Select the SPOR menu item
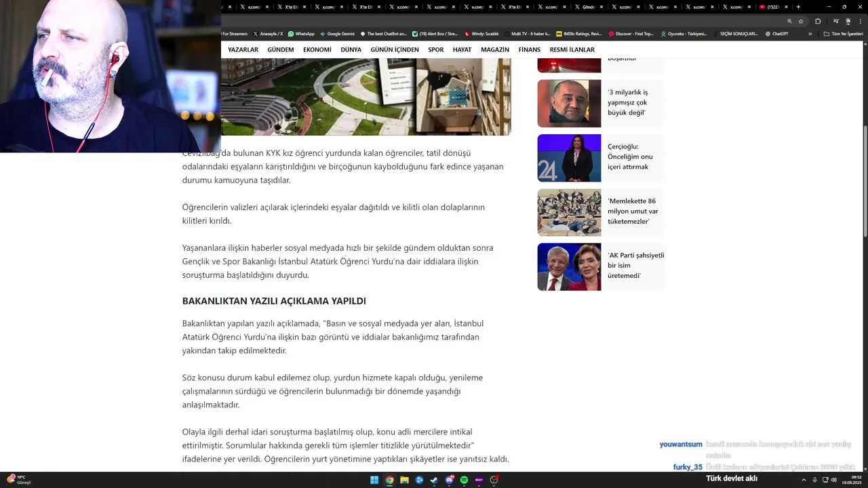This screenshot has height=488, width=868. click(x=436, y=49)
